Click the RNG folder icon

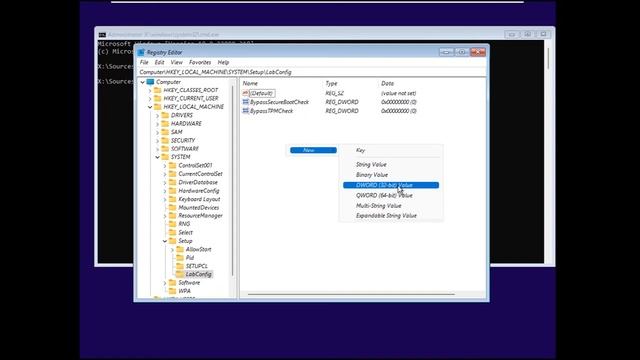173,224
